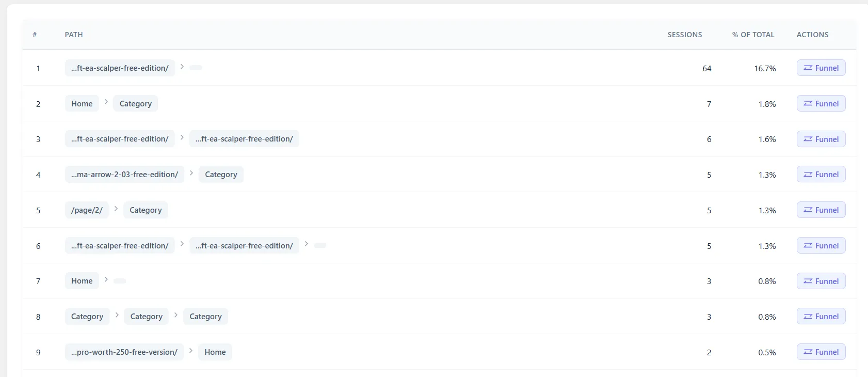Image resolution: width=868 pixels, height=377 pixels.
Task: Click the Home chip in row 9
Action: tap(215, 352)
